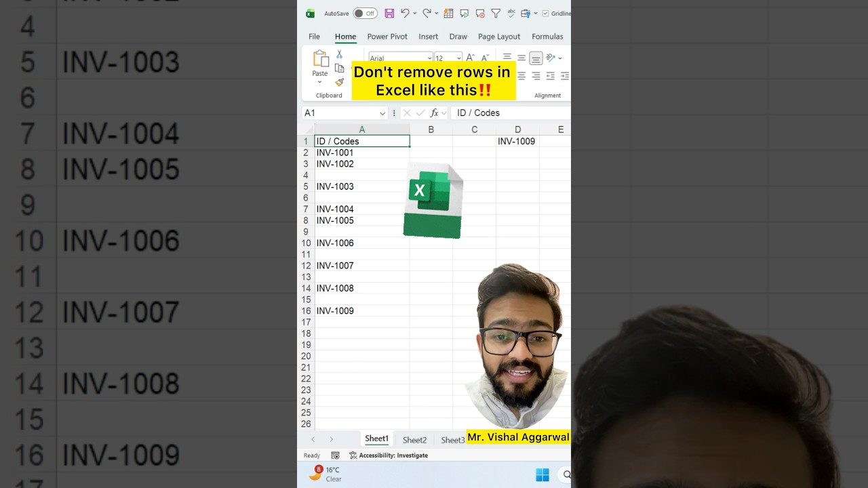Open the Page Layout ribbon tab
This screenshot has height=488, width=868.
tap(498, 37)
